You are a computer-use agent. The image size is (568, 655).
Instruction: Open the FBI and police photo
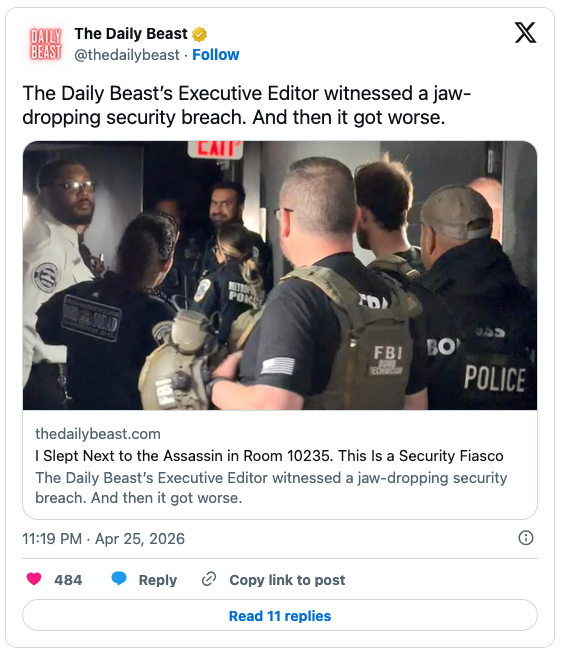coord(280,275)
